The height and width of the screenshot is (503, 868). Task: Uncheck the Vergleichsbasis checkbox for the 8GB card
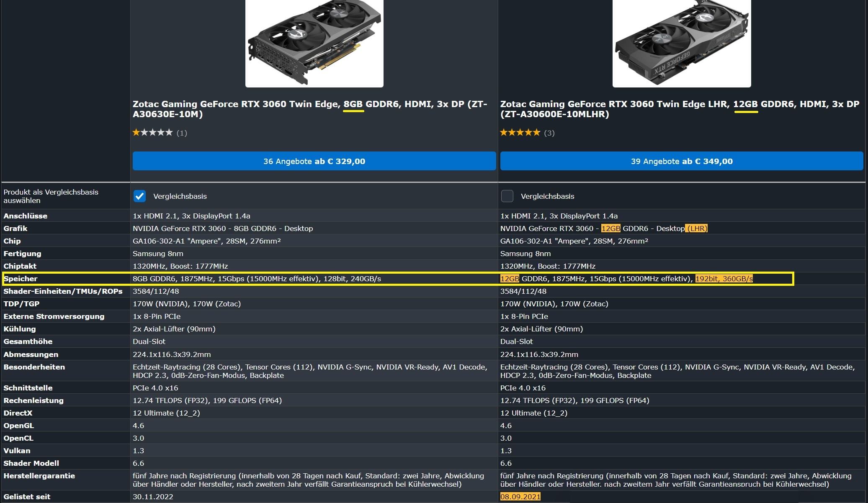(139, 196)
